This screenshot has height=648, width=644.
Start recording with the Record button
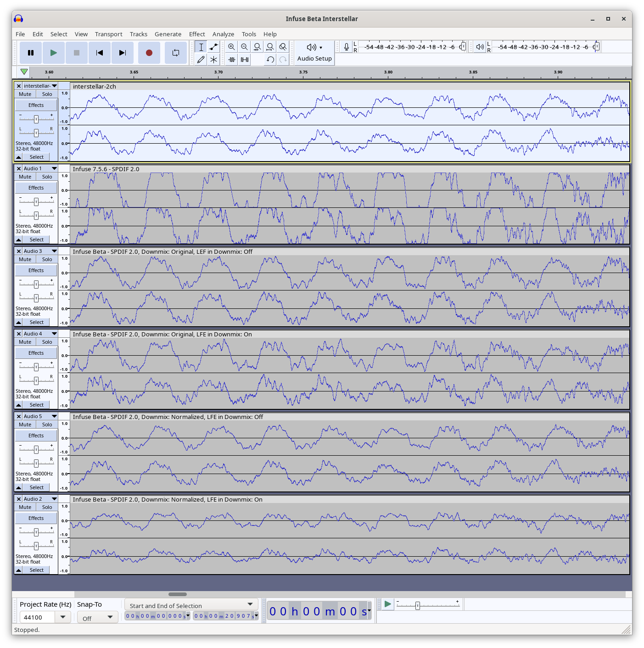pos(149,53)
